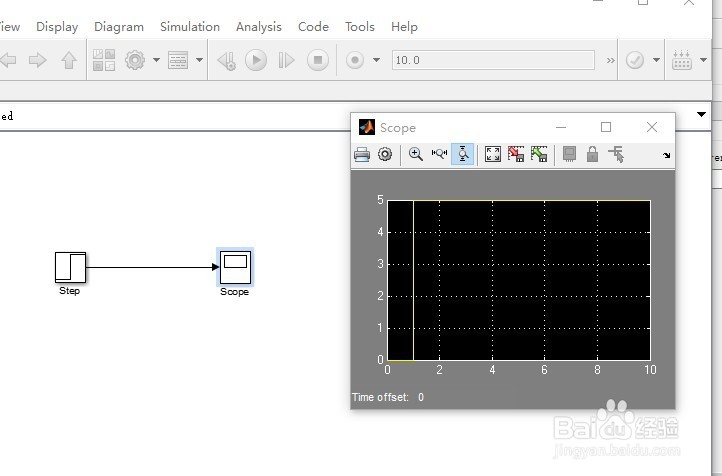
Task: Toggle Scope floating scope icon
Action: 570,154
